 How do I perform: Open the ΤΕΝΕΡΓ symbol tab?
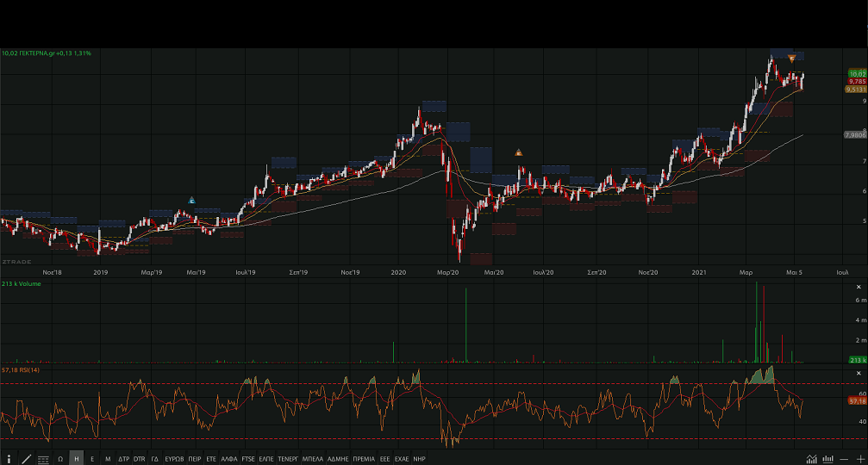[x=287, y=459]
